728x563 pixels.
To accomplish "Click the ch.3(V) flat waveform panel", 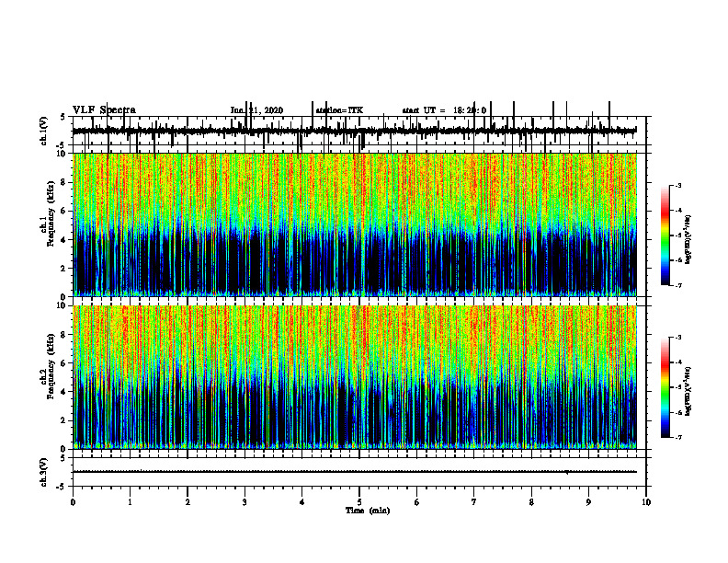I will point(359,472).
